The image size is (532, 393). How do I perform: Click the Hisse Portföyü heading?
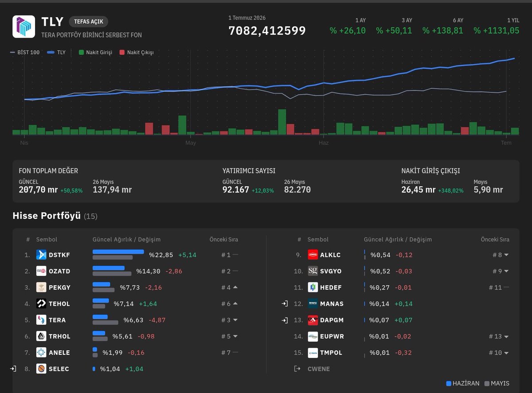[x=47, y=216]
